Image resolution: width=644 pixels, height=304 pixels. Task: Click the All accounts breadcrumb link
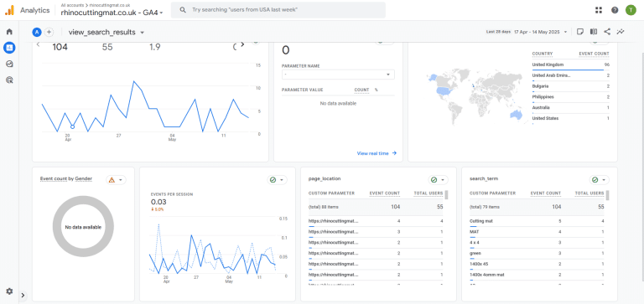[x=72, y=5]
